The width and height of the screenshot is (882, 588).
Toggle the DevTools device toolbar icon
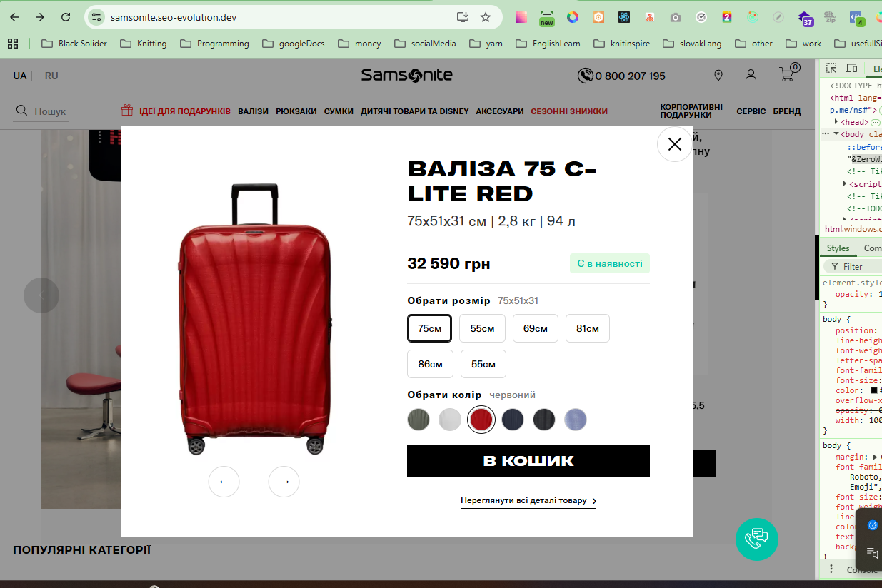tap(851, 68)
